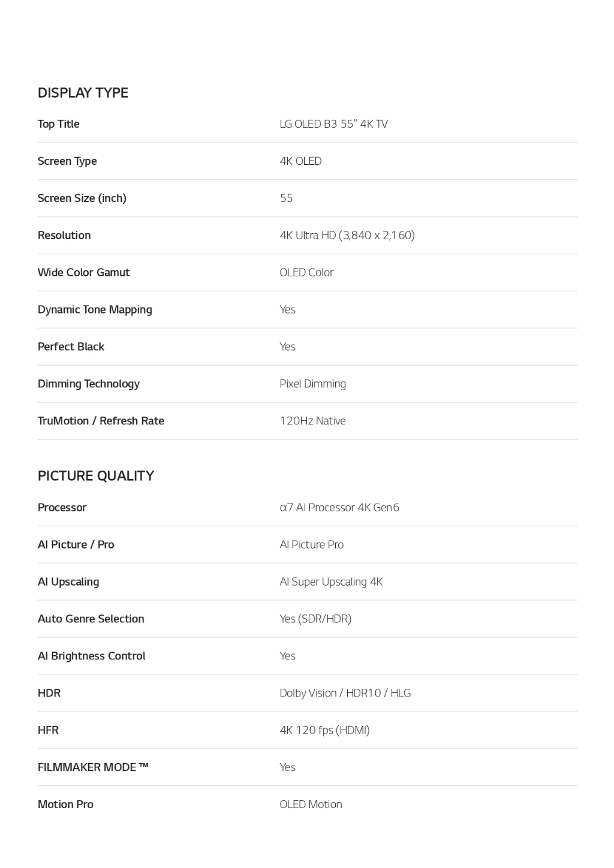The width and height of the screenshot is (614, 868).
Task: Click the Screen Size (inch) label
Action: point(82,198)
